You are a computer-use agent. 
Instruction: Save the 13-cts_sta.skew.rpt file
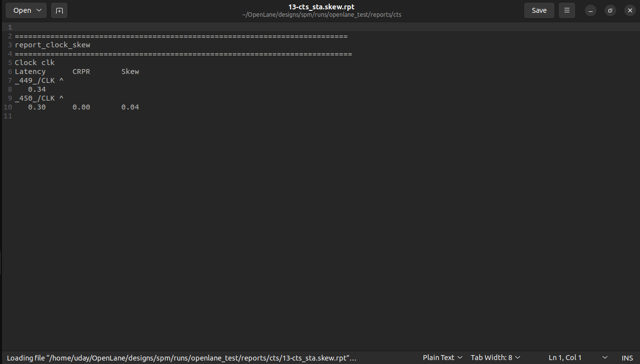click(x=539, y=10)
